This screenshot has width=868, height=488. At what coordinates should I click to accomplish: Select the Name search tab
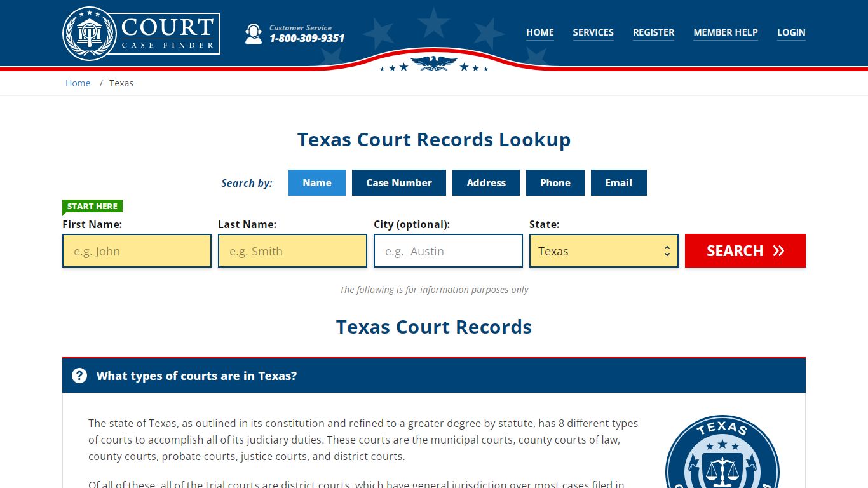click(x=317, y=182)
